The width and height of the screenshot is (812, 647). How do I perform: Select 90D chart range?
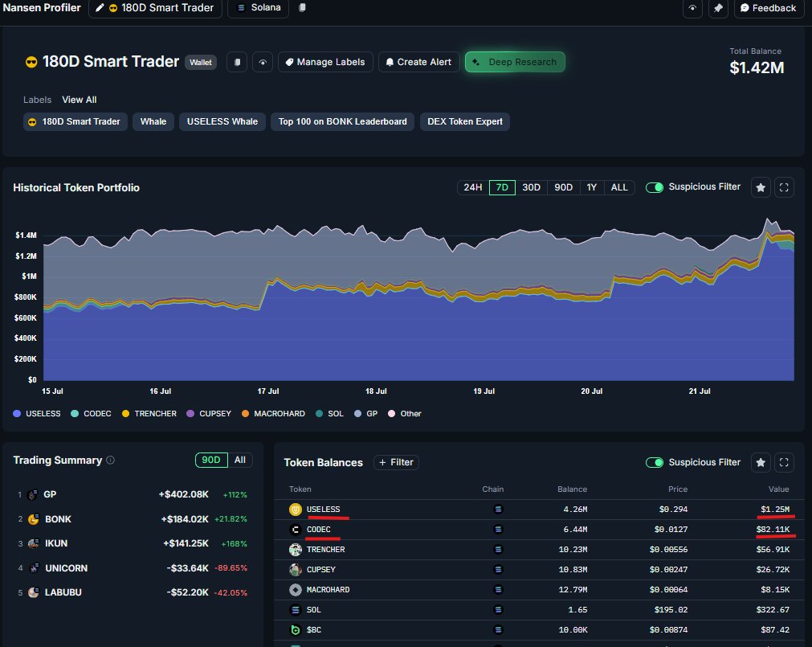[564, 187]
